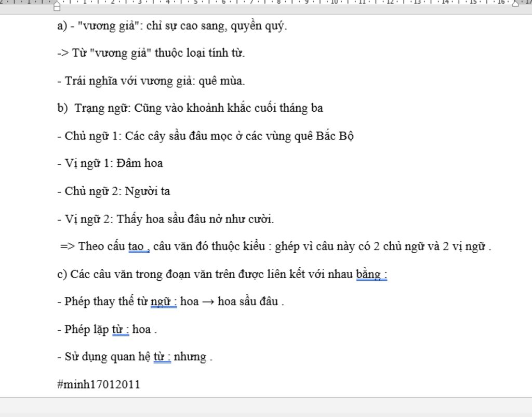Click the underlined 'ngữ :' in 'Phép thay thế từ' line
This screenshot has width=532, height=417.
tap(164, 302)
